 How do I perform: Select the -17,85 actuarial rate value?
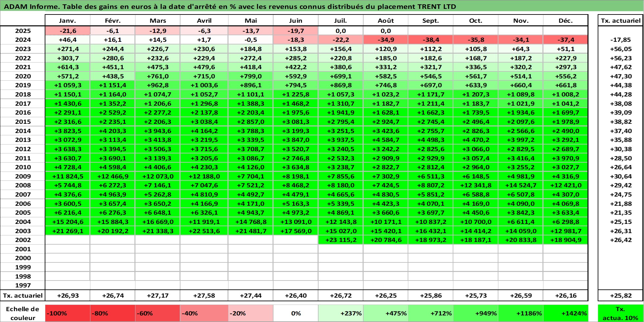(x=621, y=40)
